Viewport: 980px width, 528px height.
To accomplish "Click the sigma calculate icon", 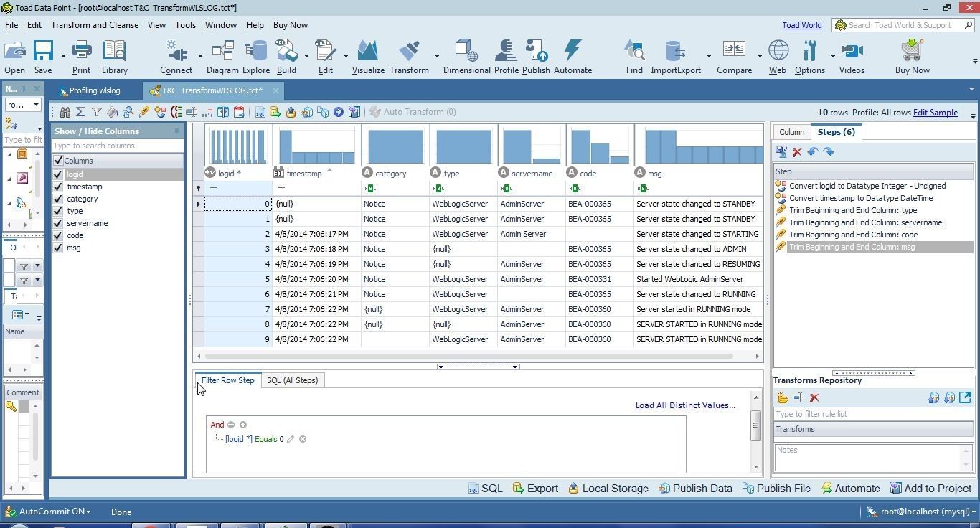I will click(81, 112).
